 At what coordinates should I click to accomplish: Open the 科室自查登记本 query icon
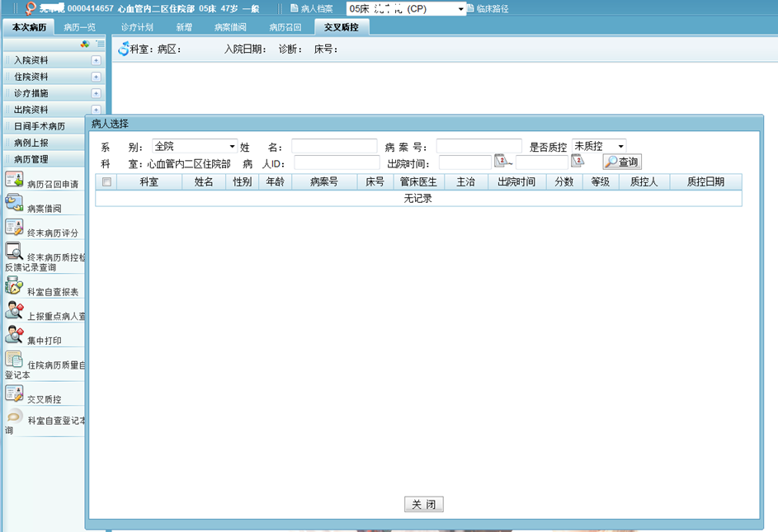[x=14, y=416]
